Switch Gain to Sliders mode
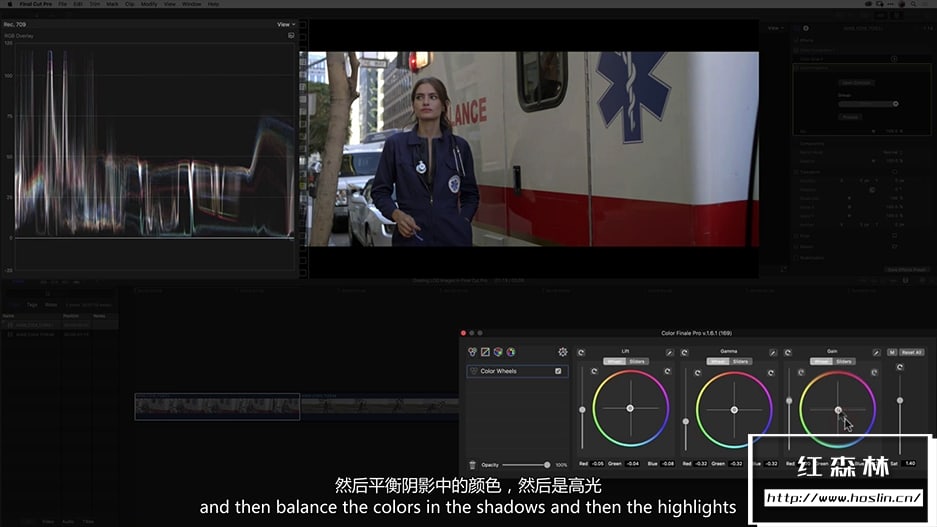 point(844,361)
